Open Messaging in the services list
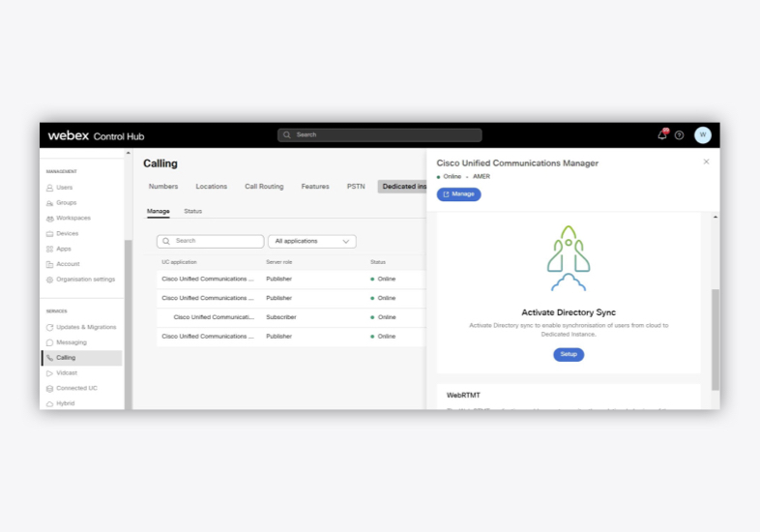 tap(71, 342)
